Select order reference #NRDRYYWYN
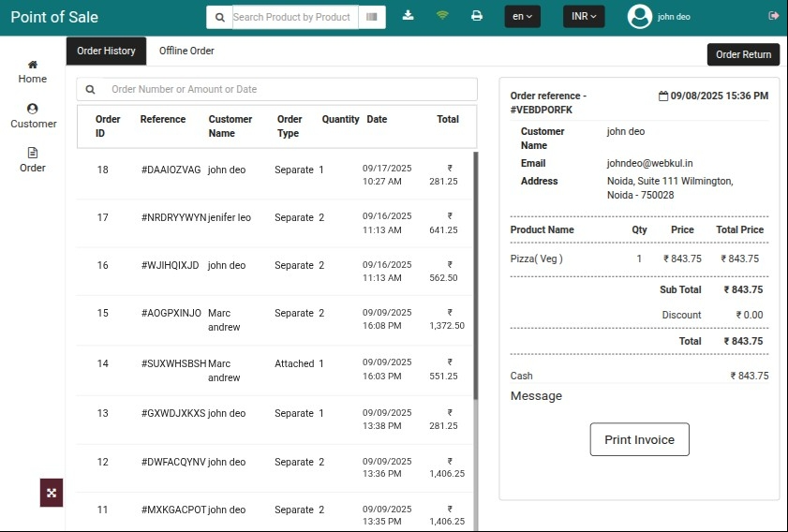 174,217
